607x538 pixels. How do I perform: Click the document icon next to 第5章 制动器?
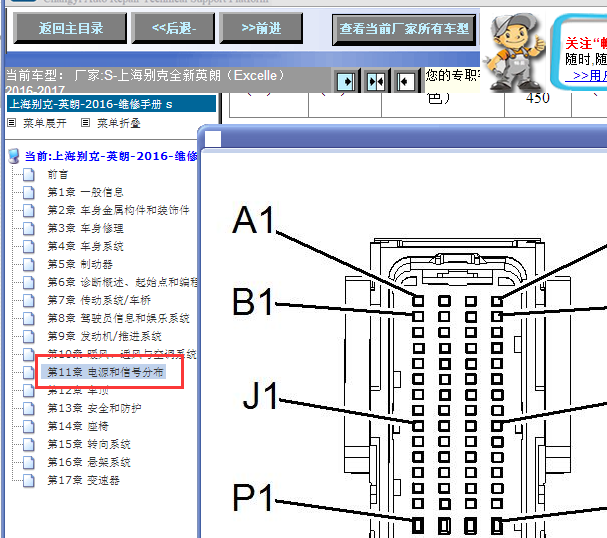[29, 264]
